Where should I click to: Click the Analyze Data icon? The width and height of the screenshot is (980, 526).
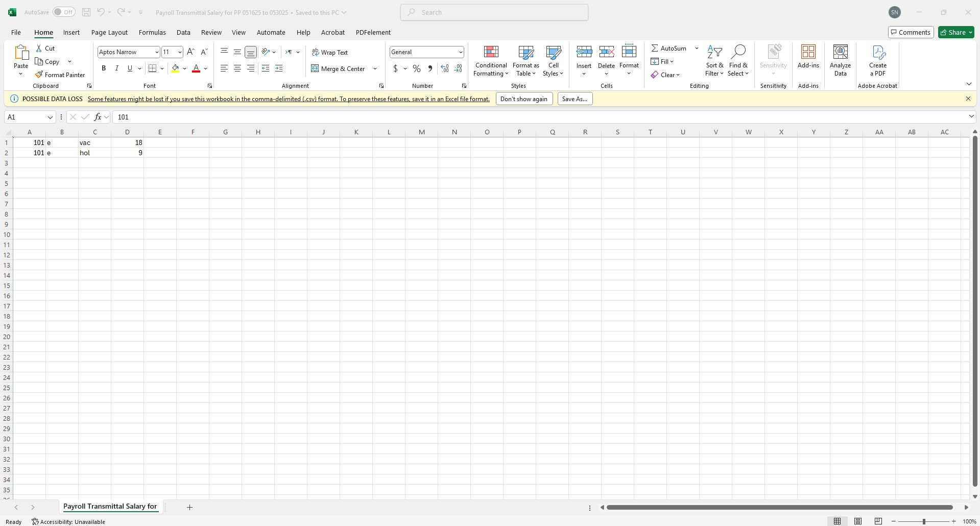coord(840,61)
